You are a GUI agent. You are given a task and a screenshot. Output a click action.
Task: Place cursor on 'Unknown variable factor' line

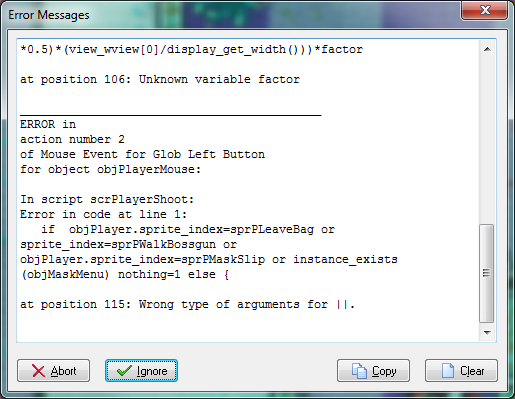160,79
